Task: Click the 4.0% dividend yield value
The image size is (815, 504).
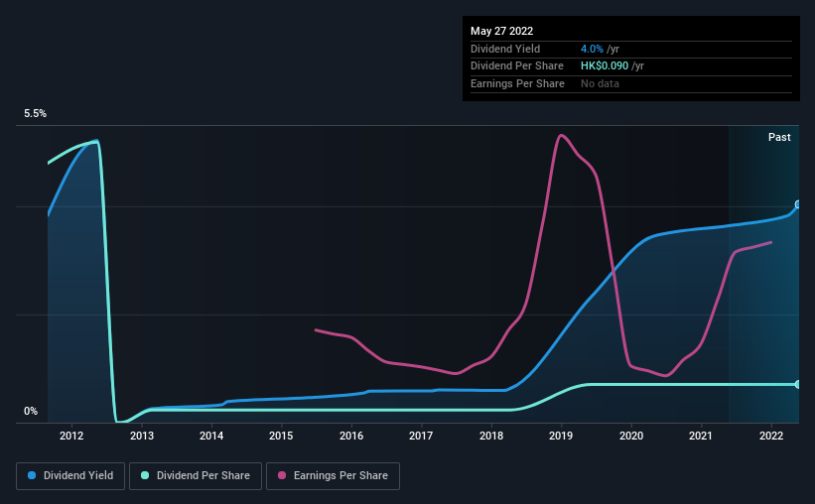Action: coord(592,49)
